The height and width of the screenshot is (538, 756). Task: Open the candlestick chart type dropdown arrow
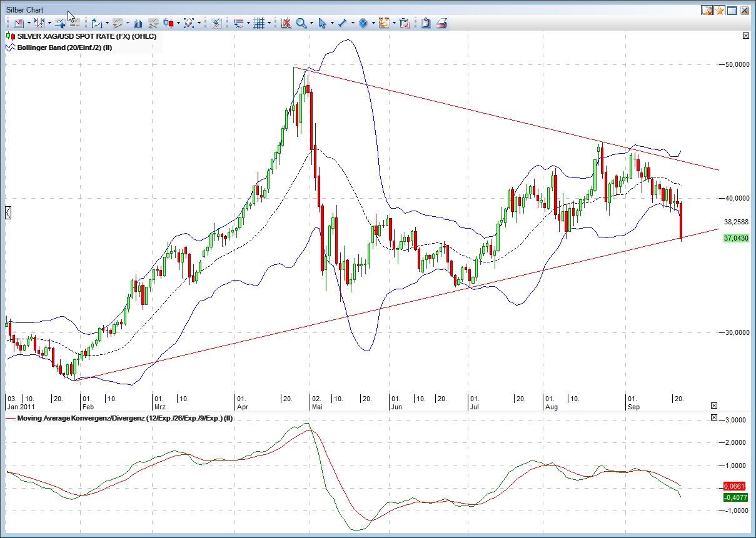point(178,23)
